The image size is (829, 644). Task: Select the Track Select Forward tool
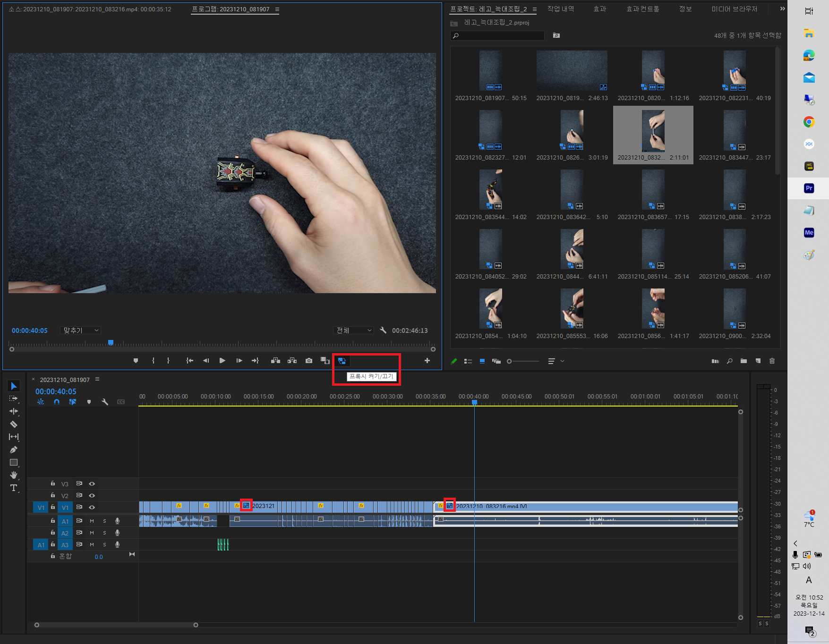pos(14,398)
